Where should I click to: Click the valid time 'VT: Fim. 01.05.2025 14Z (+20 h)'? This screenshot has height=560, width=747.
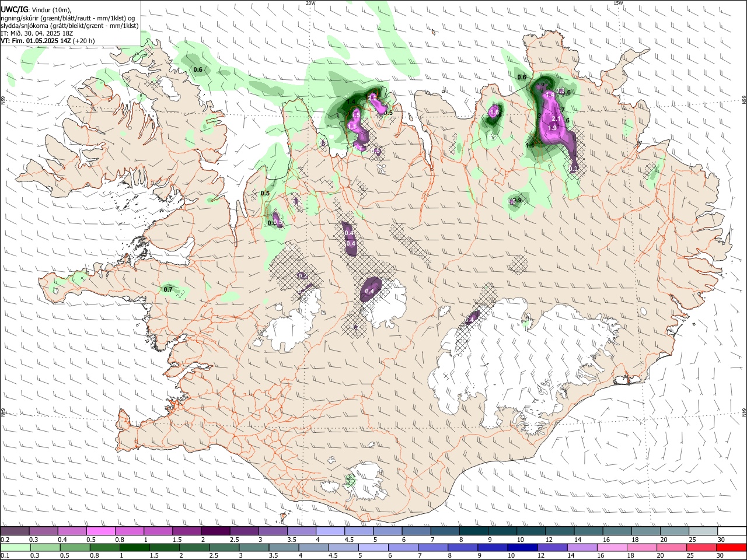48,41
